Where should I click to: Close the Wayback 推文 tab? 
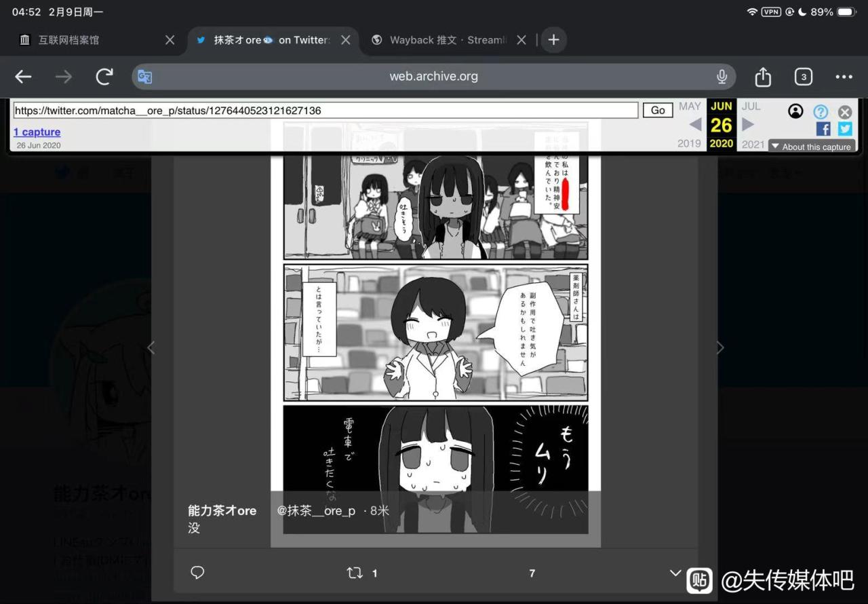pyautogui.click(x=521, y=40)
